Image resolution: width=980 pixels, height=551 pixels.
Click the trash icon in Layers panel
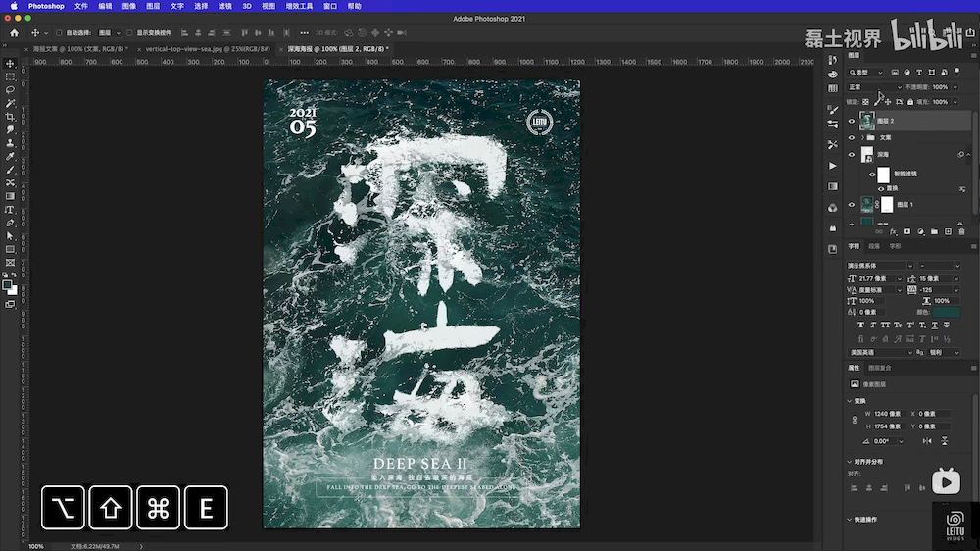[961, 231]
